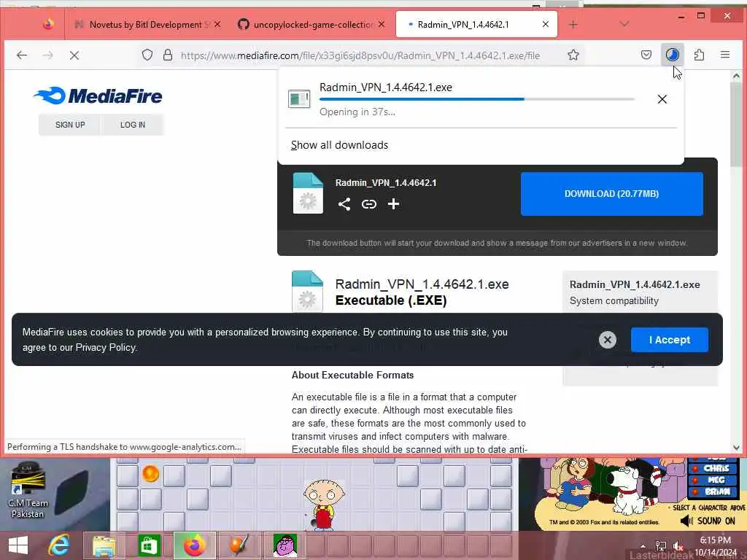The image size is (747, 560).
Task: Open the Firefox hamburger application menu
Action: pos(725,55)
